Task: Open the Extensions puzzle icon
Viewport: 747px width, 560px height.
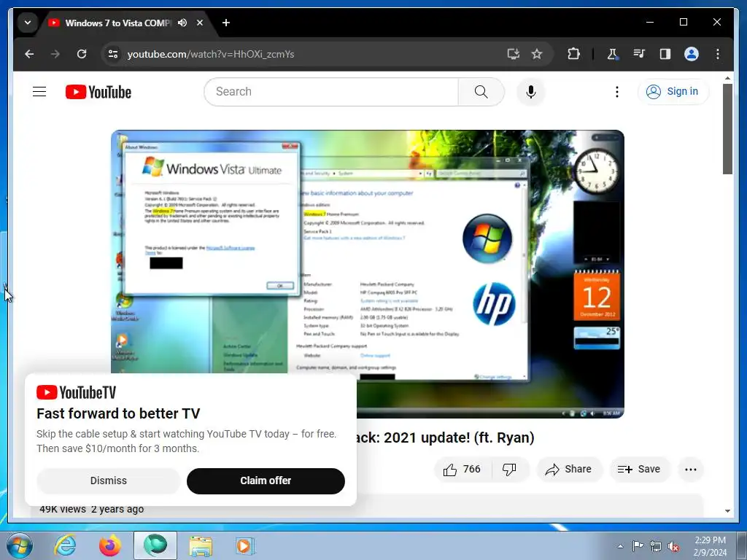Action: [x=573, y=54]
